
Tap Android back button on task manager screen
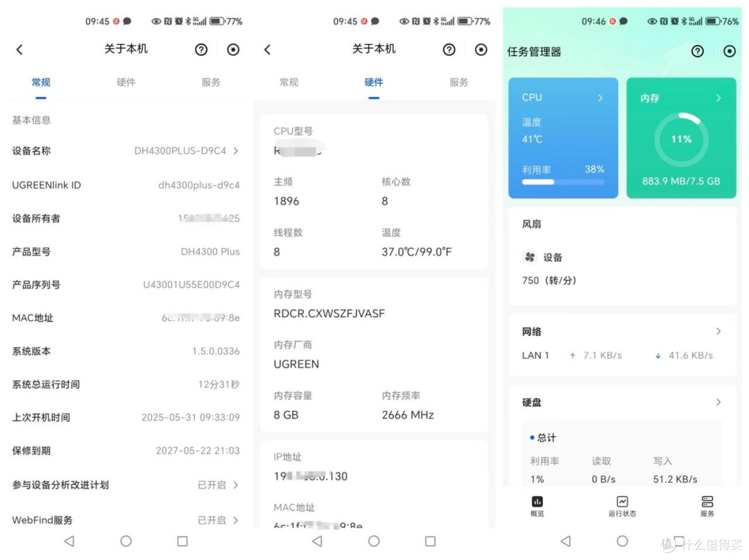[x=566, y=541]
